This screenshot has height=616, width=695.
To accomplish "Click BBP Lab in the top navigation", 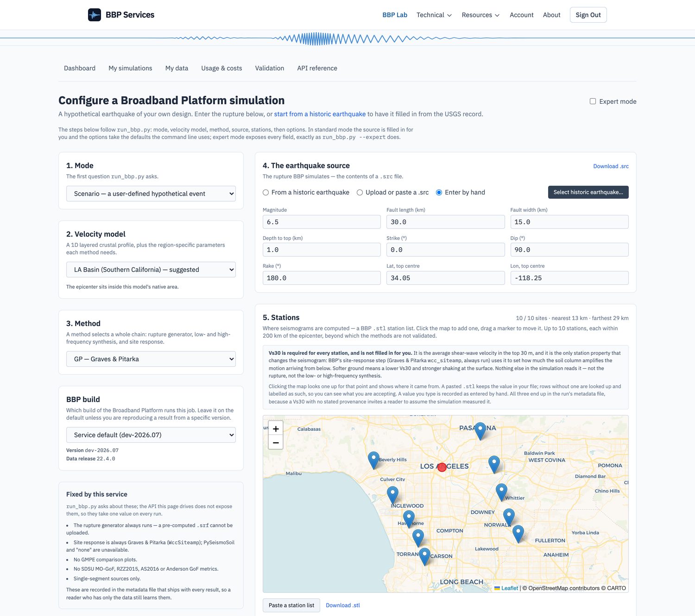I will coord(395,15).
